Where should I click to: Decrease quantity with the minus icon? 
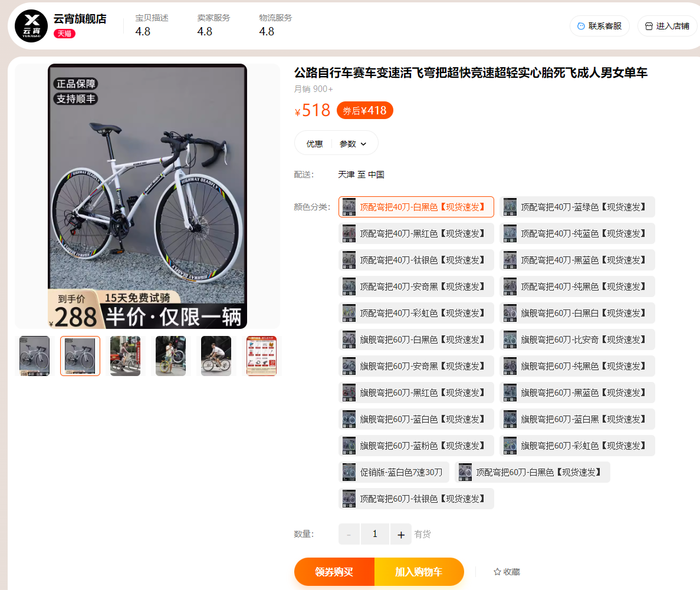[x=349, y=534]
